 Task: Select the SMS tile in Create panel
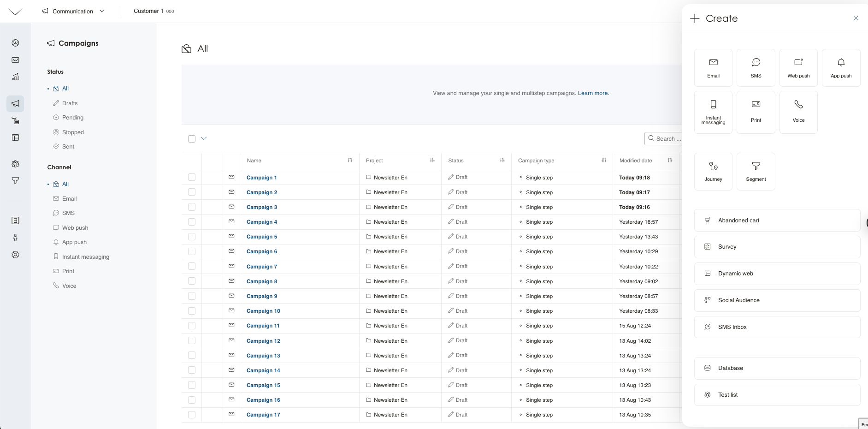(756, 68)
